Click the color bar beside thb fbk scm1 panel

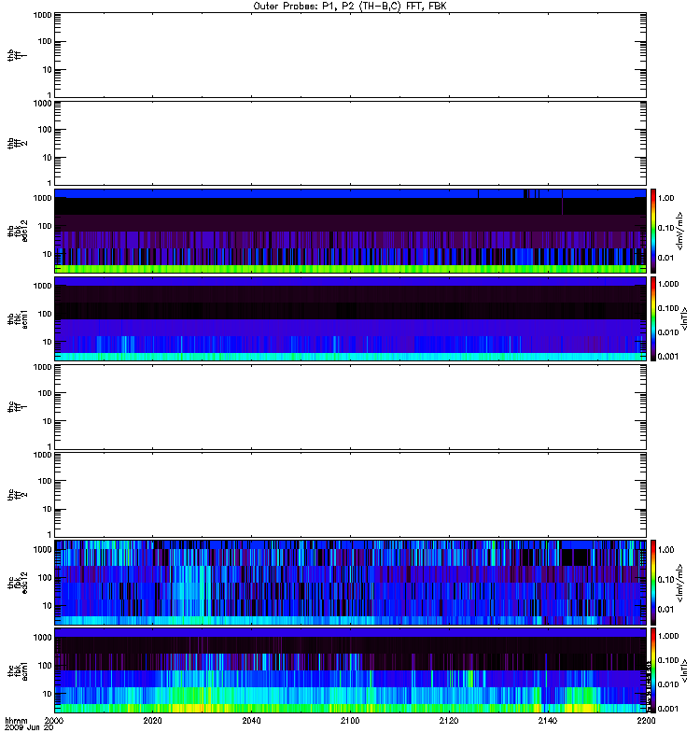tap(653, 318)
